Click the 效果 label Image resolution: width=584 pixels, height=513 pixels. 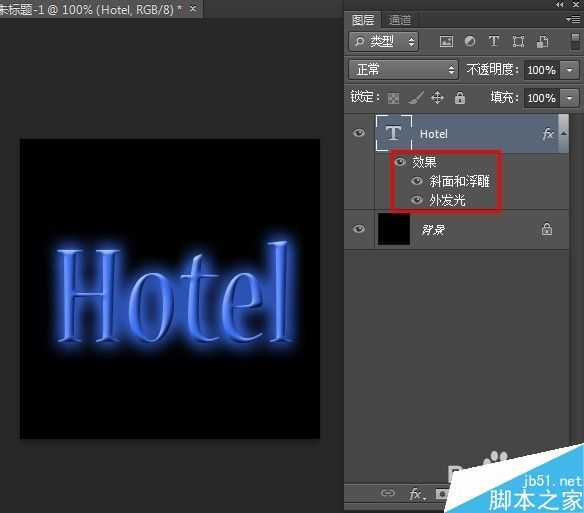coord(424,162)
